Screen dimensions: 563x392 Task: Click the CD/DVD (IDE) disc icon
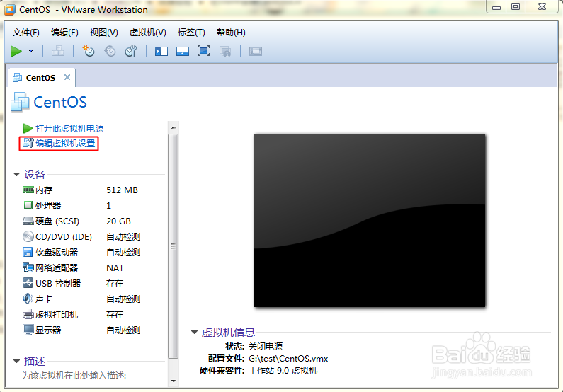tap(28, 236)
